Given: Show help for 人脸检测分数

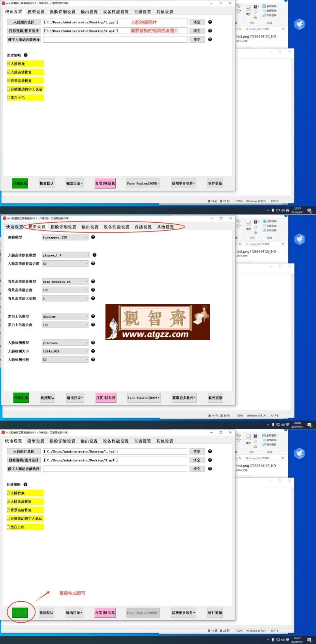Looking at the screenshot, I should tap(93, 360).
